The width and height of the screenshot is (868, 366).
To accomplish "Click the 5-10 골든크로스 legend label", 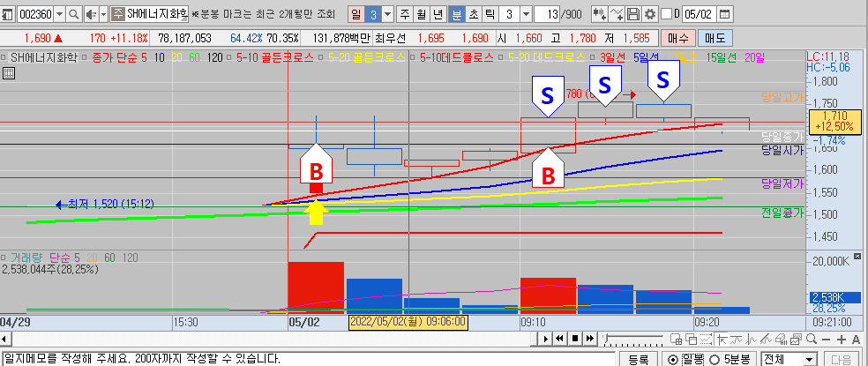I will coord(274,56).
